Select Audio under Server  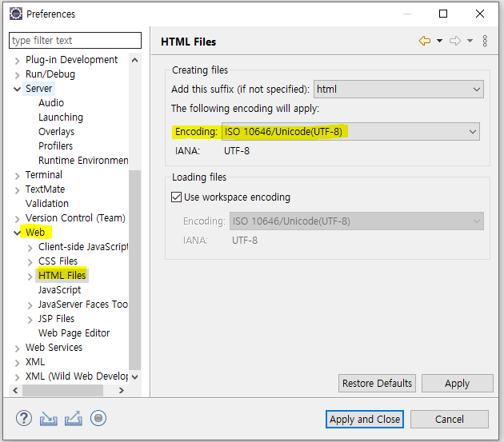pyautogui.click(x=51, y=103)
